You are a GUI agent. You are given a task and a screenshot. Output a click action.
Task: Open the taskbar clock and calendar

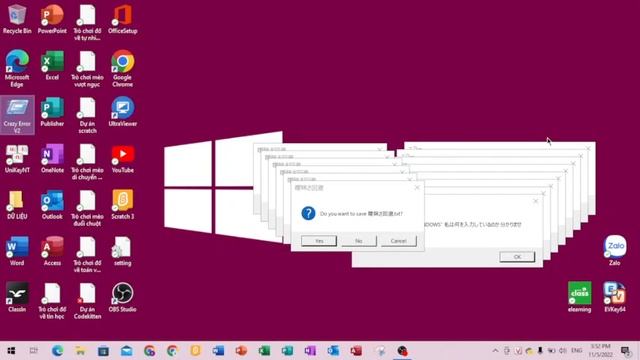click(600, 351)
